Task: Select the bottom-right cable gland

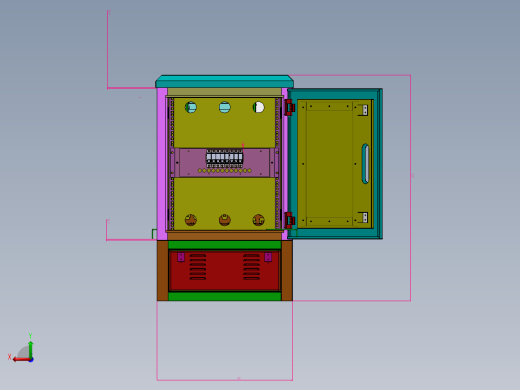Action: (258, 220)
